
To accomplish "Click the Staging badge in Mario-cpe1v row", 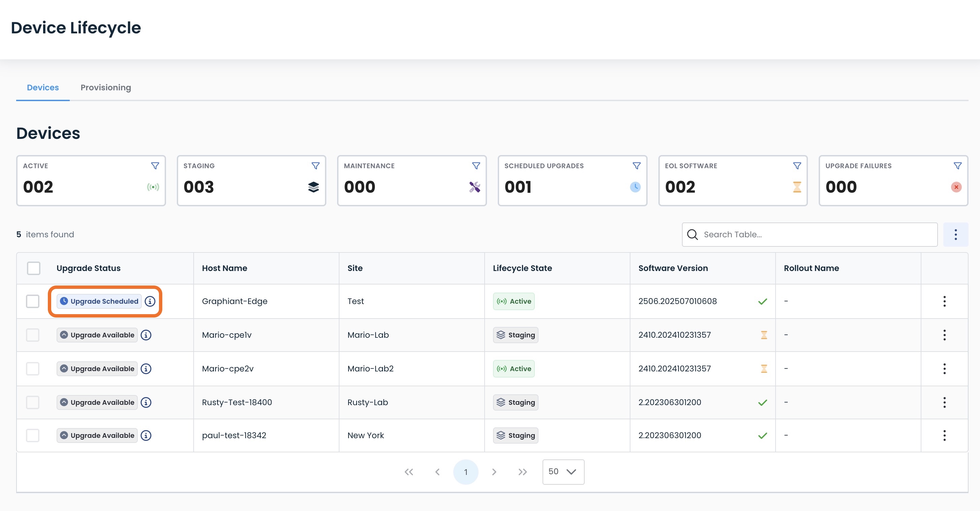I will [x=516, y=335].
